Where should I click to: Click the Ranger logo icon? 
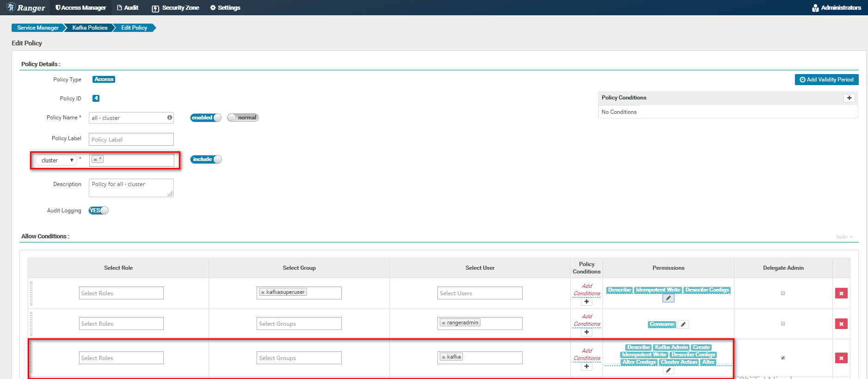pos(11,7)
